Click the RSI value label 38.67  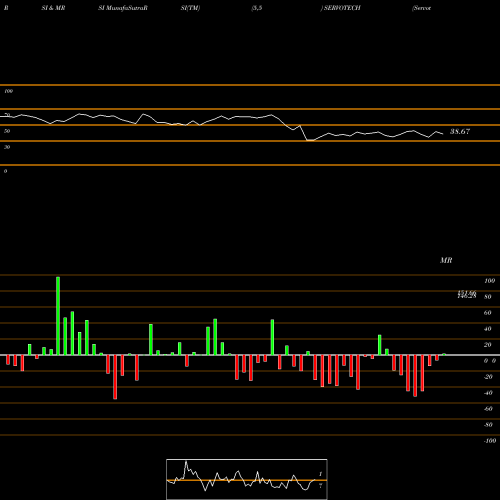(460, 131)
